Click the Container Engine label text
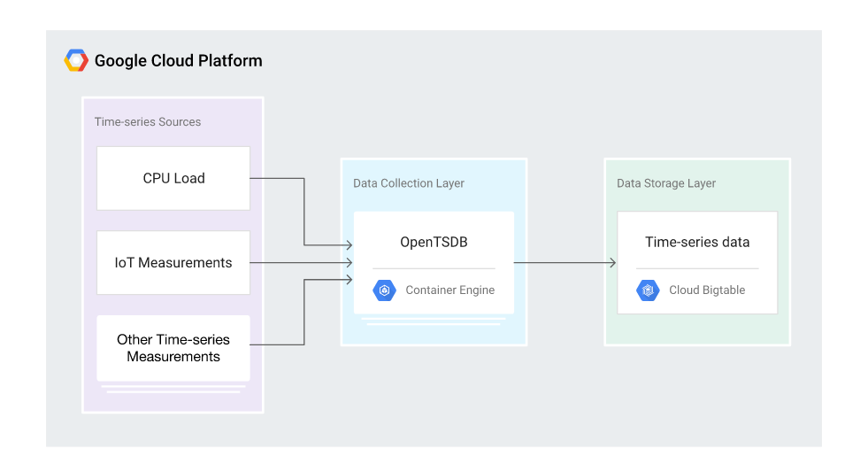 point(450,290)
